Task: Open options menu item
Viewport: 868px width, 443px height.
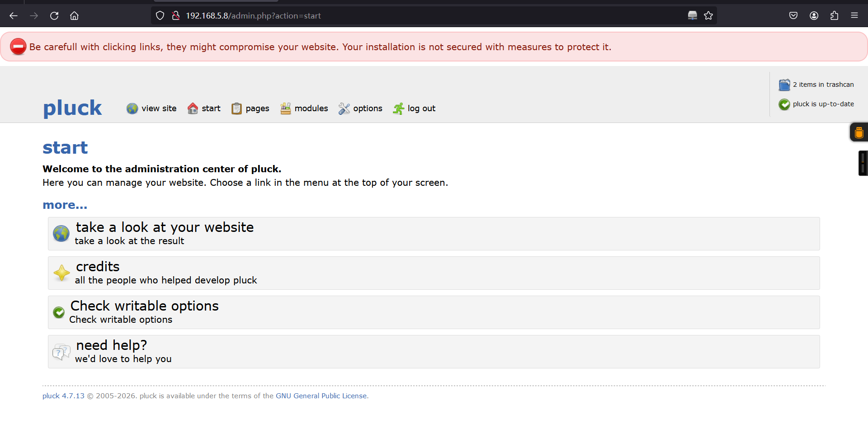Action: (x=368, y=108)
